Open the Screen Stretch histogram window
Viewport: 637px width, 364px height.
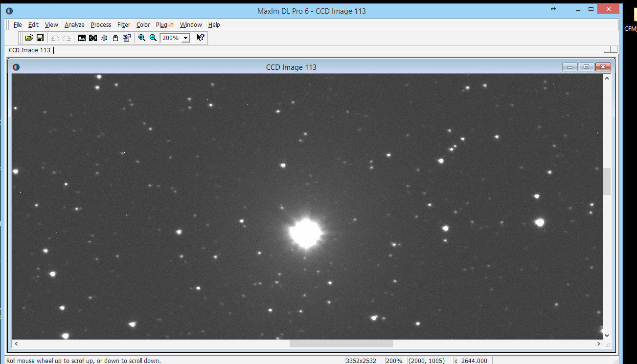pos(82,38)
